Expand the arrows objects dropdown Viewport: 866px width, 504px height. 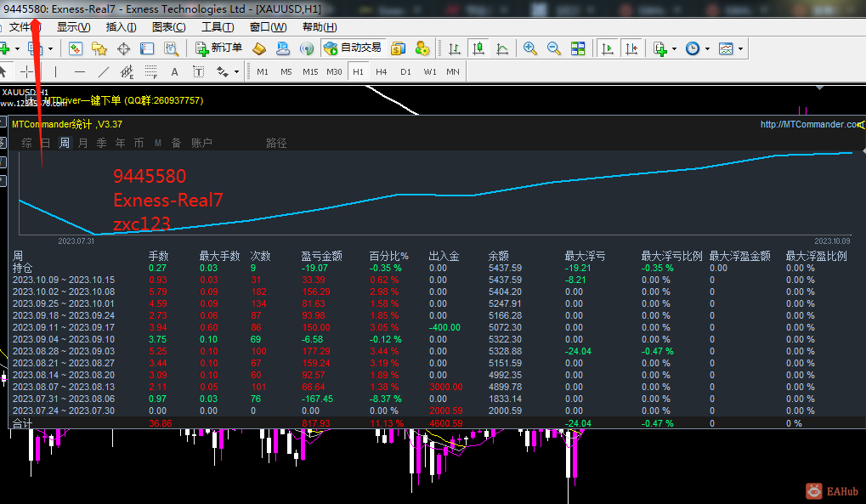point(236,72)
